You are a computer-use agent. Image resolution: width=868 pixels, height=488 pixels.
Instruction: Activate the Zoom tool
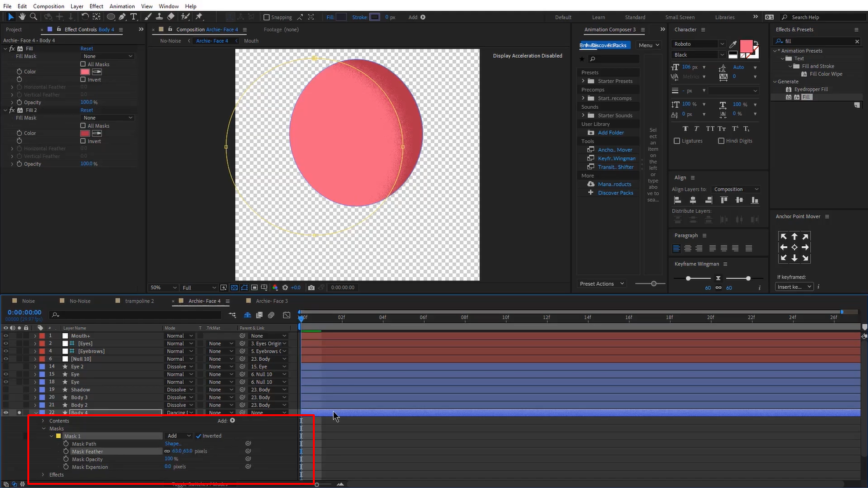tap(34, 17)
